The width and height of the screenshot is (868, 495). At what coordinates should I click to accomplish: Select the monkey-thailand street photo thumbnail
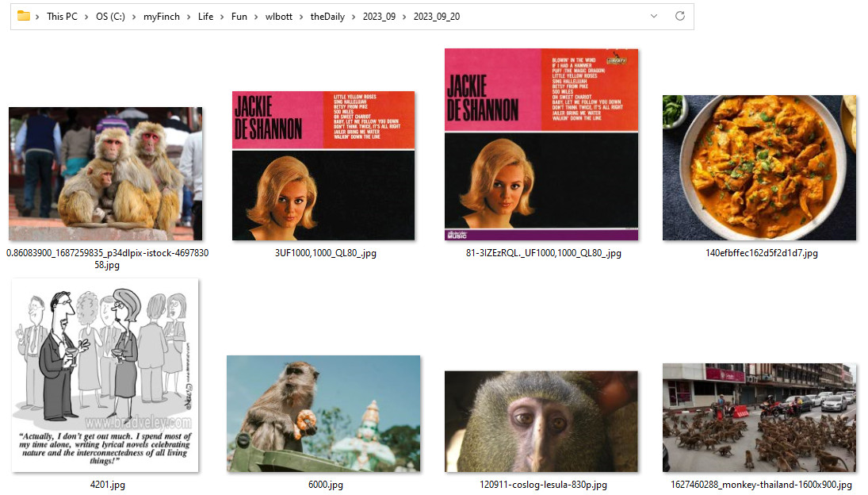[759, 417]
